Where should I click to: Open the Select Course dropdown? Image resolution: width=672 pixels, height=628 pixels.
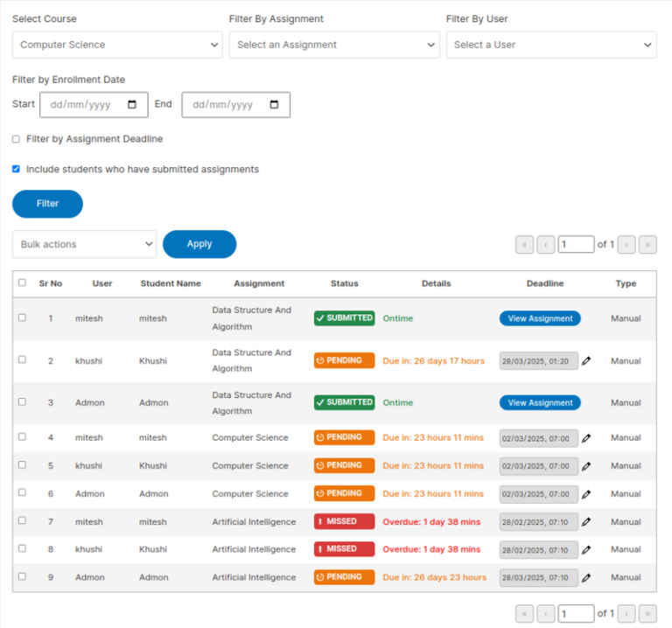[x=117, y=45]
